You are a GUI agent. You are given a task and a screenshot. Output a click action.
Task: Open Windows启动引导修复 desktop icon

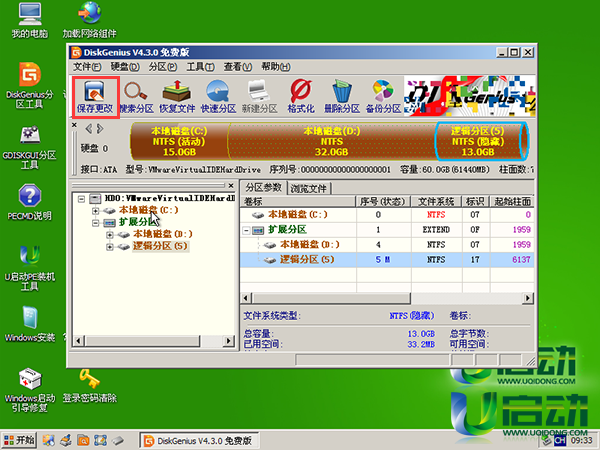pyautogui.click(x=30, y=390)
